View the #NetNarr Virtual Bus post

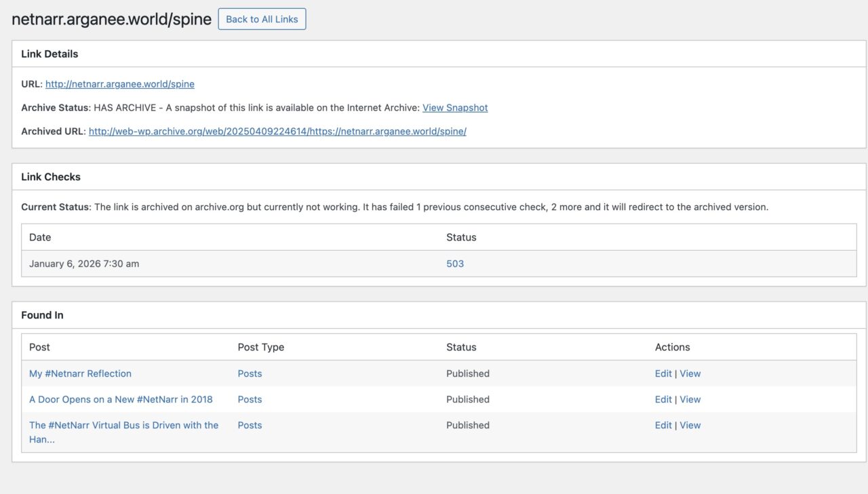click(x=690, y=426)
